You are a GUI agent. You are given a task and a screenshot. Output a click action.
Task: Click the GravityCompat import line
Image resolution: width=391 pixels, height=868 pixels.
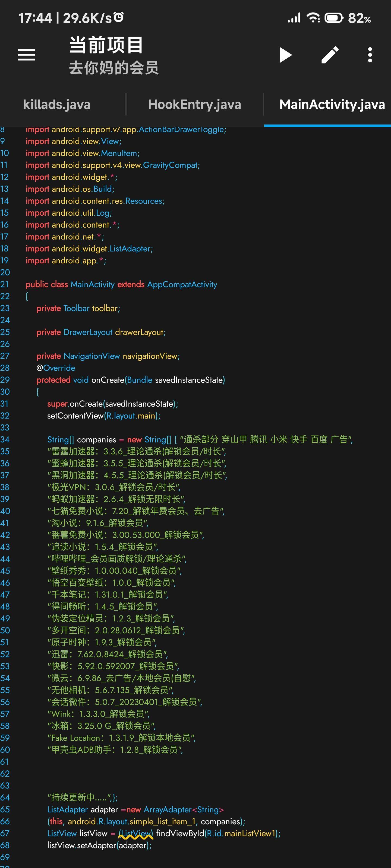coord(113,165)
